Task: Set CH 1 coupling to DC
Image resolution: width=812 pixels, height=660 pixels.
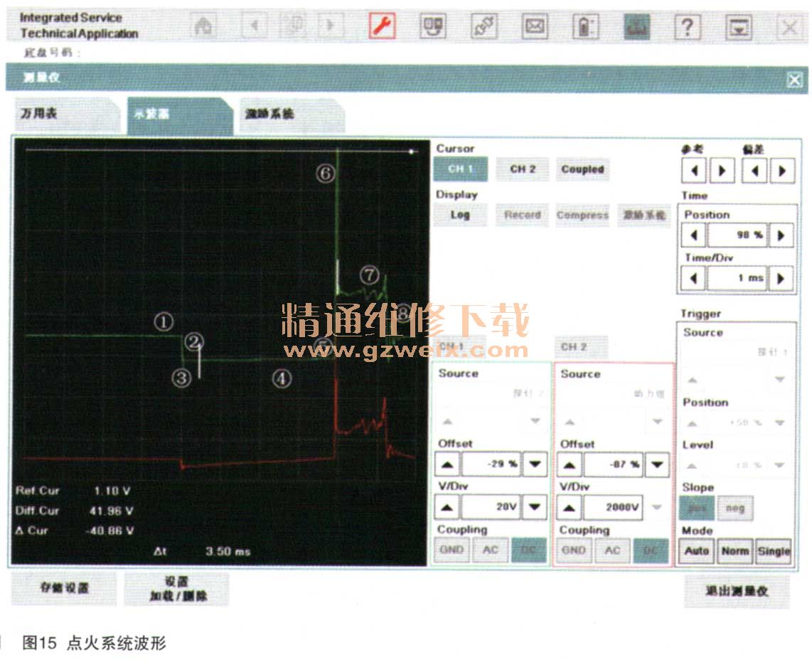Action: pos(529,550)
